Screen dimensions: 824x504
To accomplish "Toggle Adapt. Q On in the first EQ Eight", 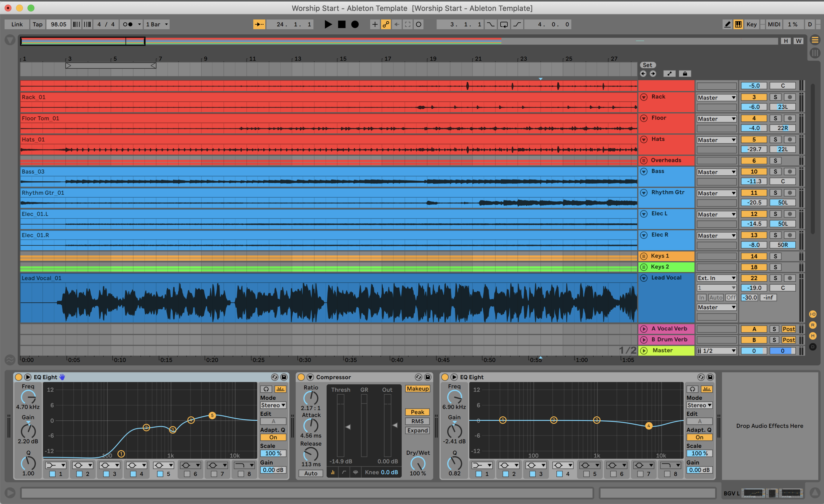I will point(273,437).
